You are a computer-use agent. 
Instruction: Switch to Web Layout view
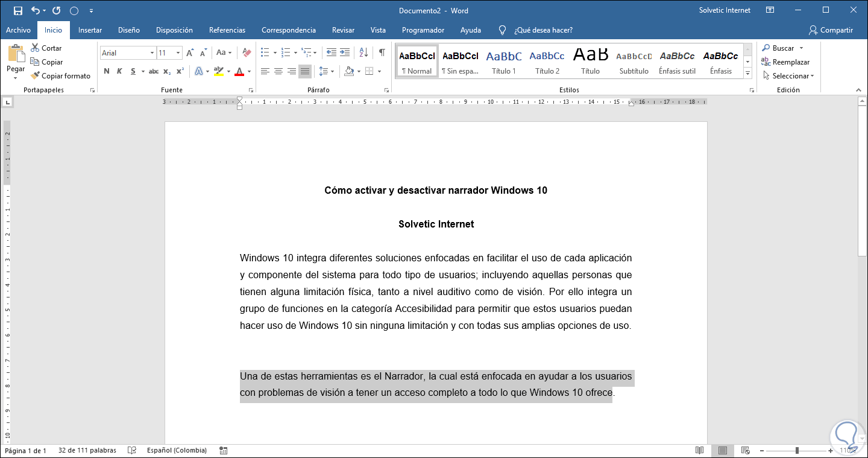746,450
